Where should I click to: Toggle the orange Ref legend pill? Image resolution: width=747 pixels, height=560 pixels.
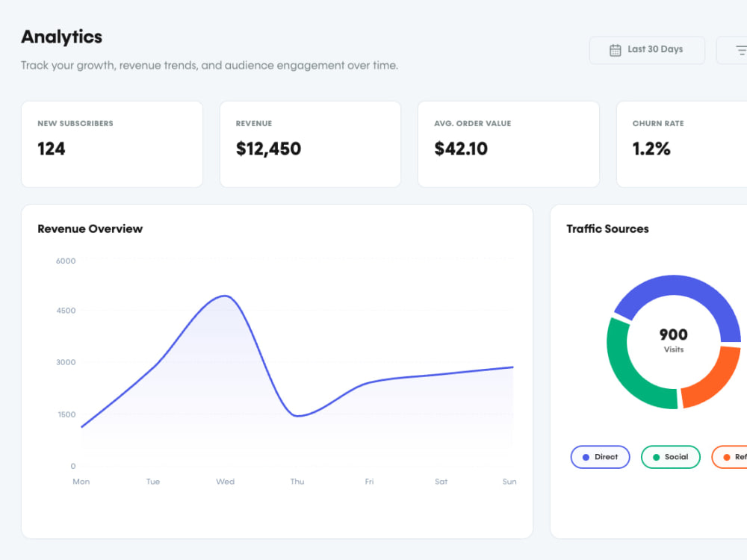point(729,457)
